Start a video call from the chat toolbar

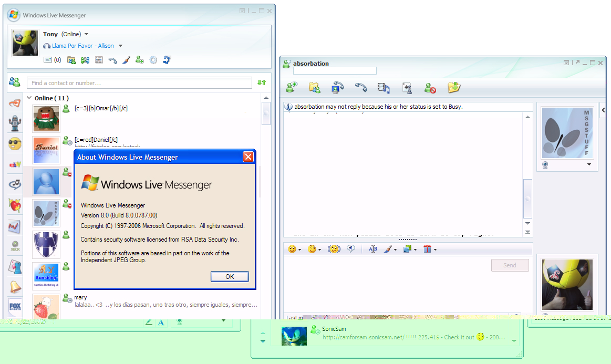click(337, 88)
